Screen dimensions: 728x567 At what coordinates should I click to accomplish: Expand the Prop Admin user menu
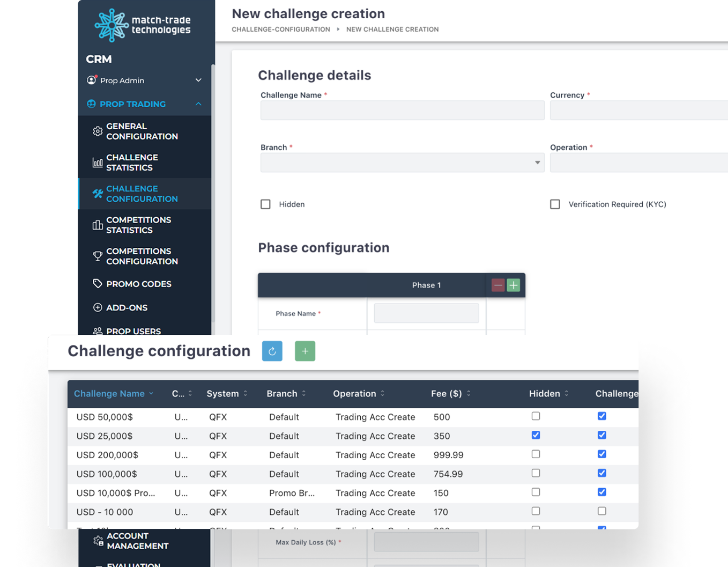[x=198, y=80]
